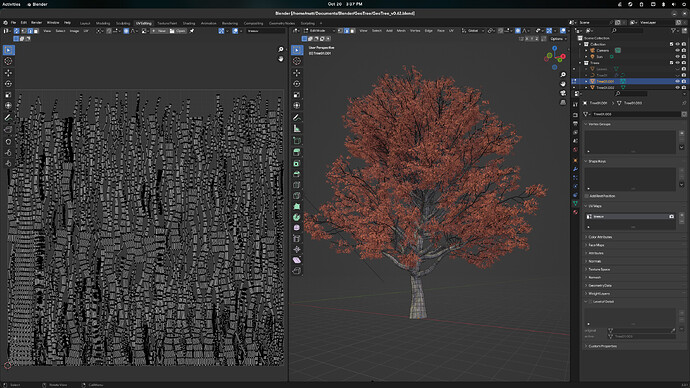690x388 pixels.
Task: Select the UV editor Annotate tool
Action: coord(8,117)
